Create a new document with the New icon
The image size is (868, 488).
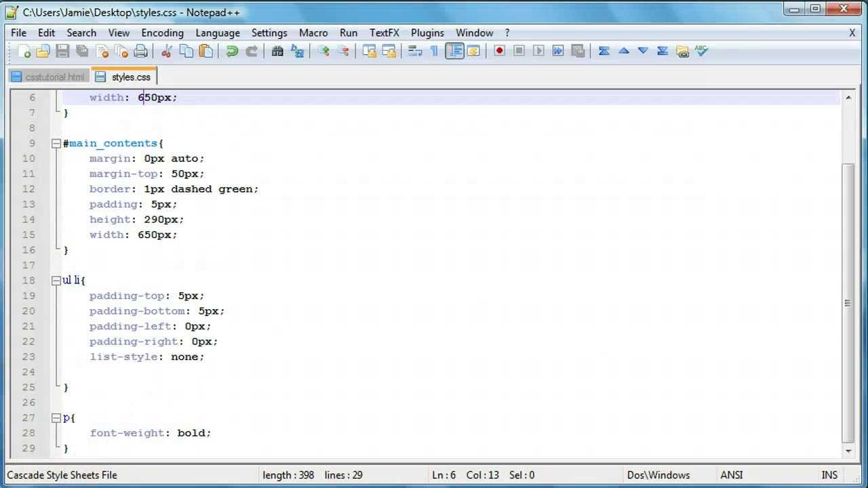tap(24, 52)
